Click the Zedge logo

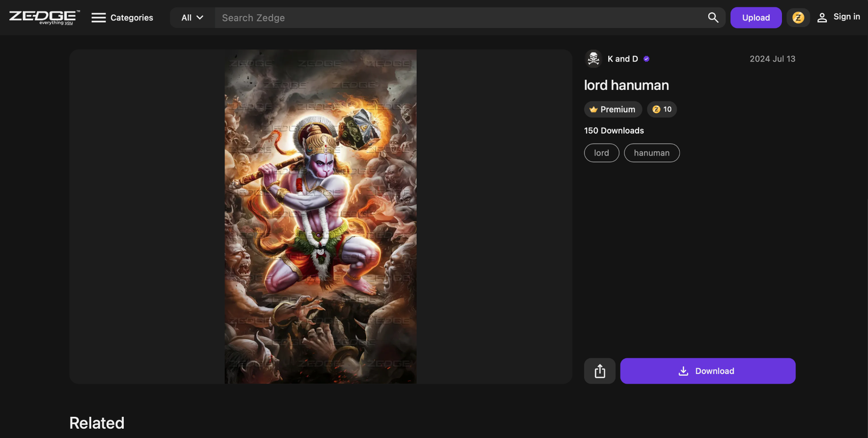point(44,17)
